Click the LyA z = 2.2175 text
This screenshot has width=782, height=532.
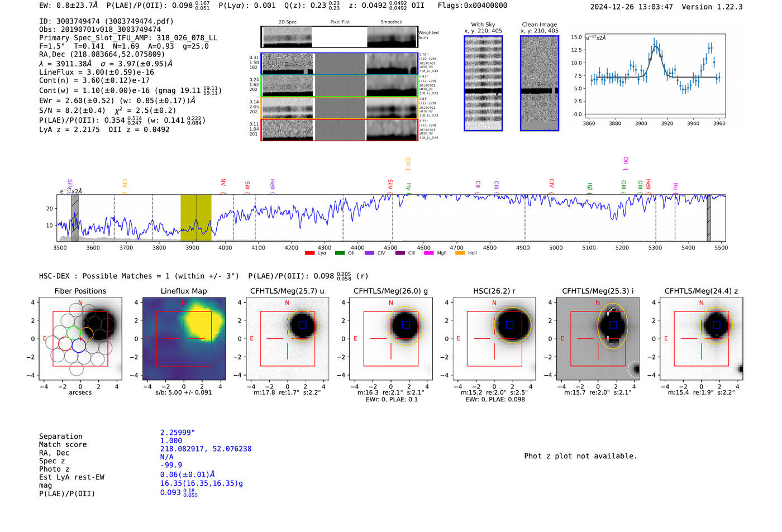[69, 130]
